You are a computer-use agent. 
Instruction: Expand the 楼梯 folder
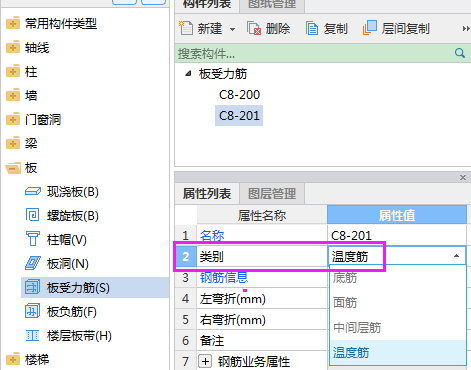click(13, 360)
